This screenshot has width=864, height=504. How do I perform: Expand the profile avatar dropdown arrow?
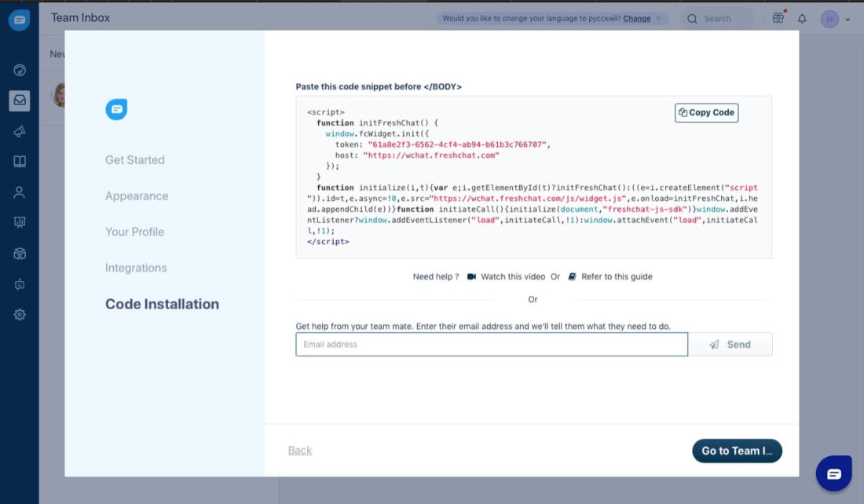pos(848,20)
